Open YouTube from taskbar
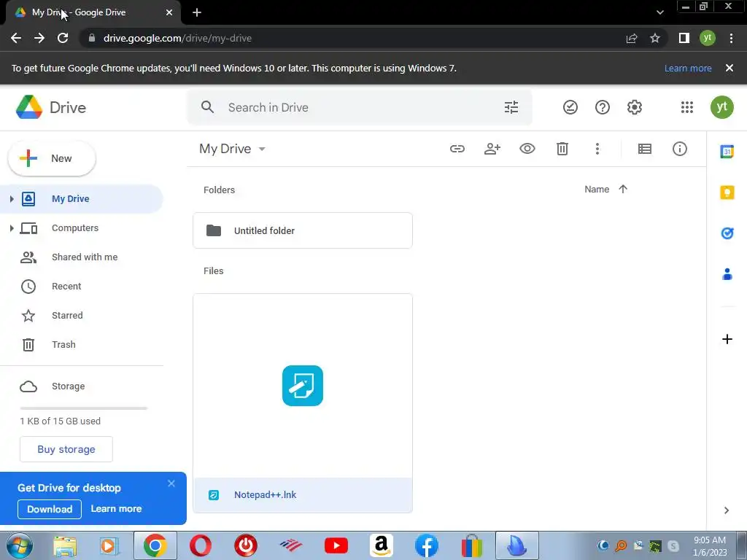747x560 pixels. [x=336, y=545]
